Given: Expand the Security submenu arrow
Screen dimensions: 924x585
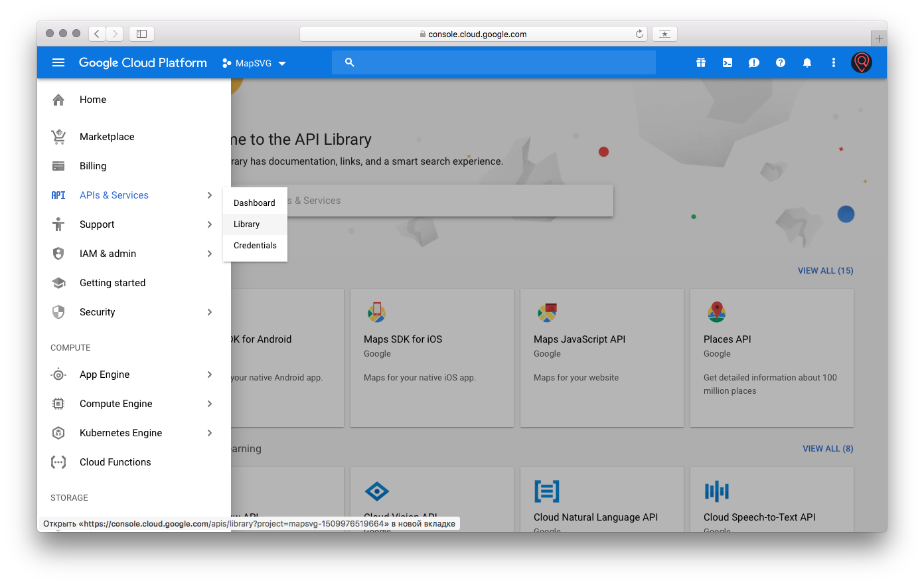Looking at the screenshot, I should point(210,312).
